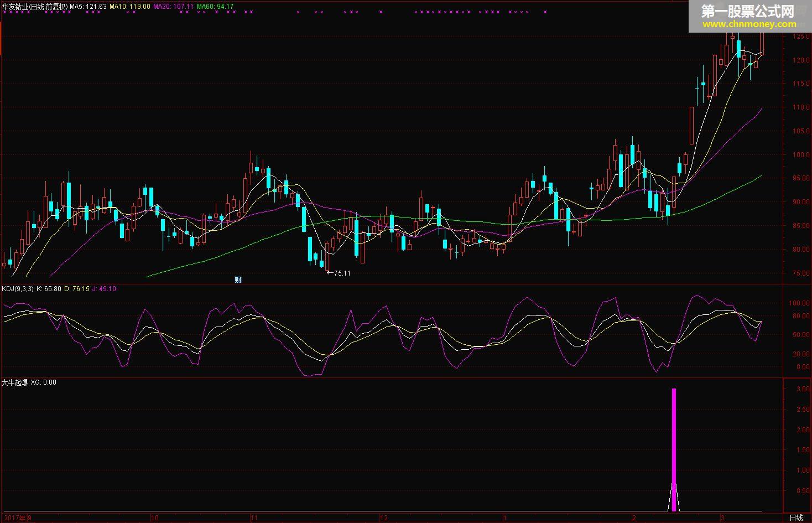The width and height of the screenshot is (812, 523).
Task: Click the MA5: 121.63 indicator label
Action: pyautogui.click(x=89, y=7)
